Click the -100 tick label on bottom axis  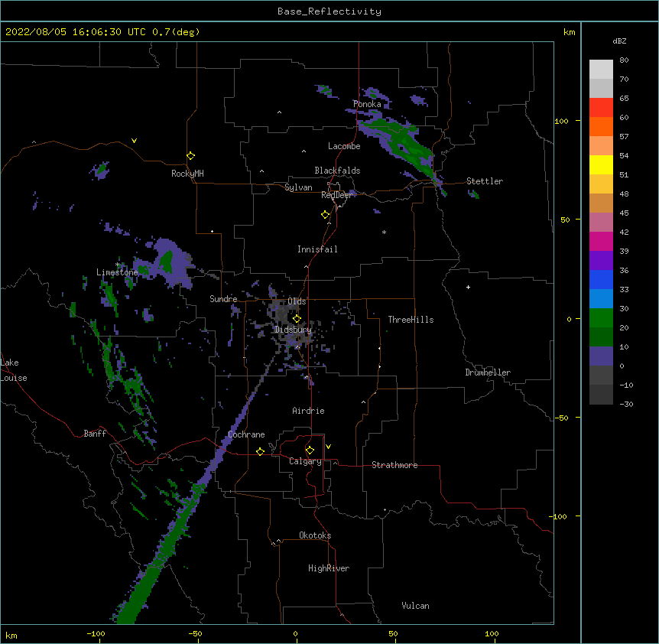pyautogui.click(x=96, y=633)
